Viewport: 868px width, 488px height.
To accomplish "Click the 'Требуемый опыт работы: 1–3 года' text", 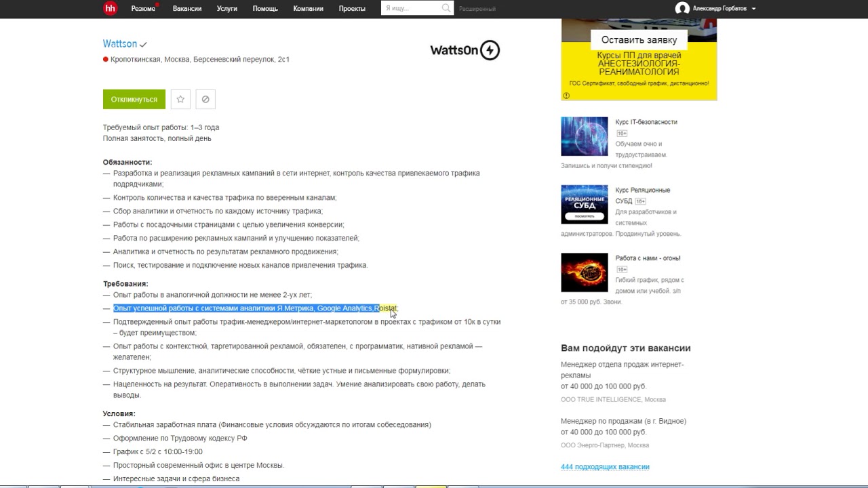I will click(161, 127).
